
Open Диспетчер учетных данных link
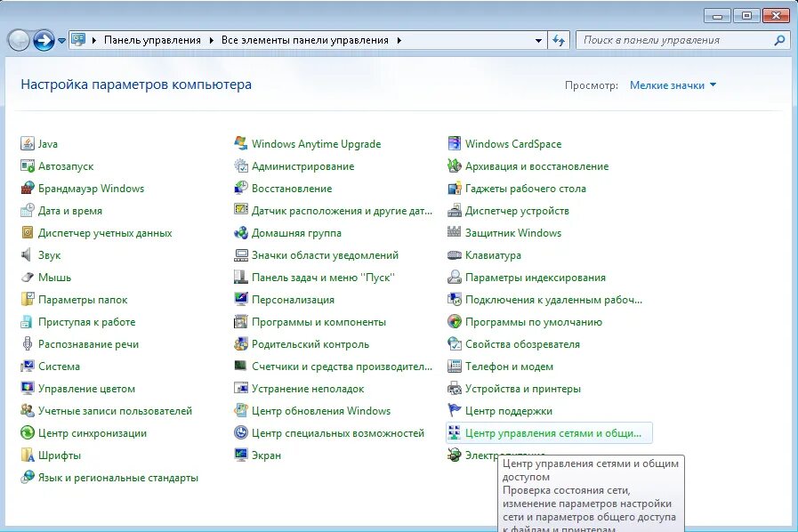coord(105,233)
